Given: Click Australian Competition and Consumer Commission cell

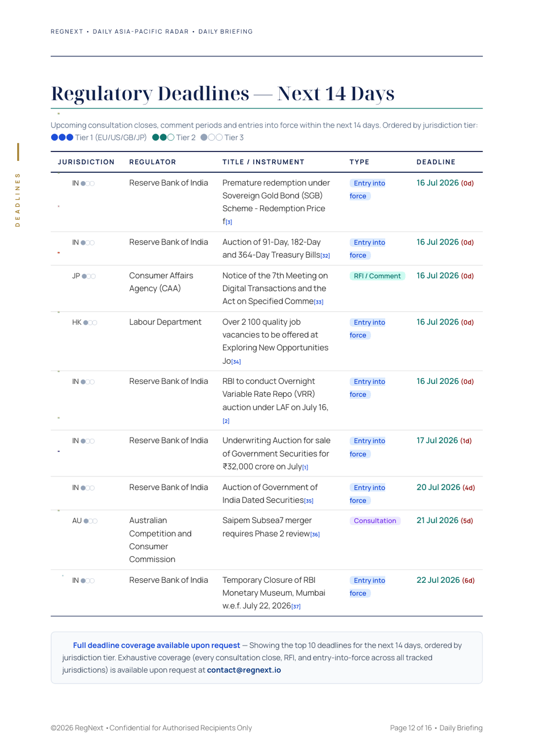Looking at the screenshot, I should pyautogui.click(x=160, y=540).
